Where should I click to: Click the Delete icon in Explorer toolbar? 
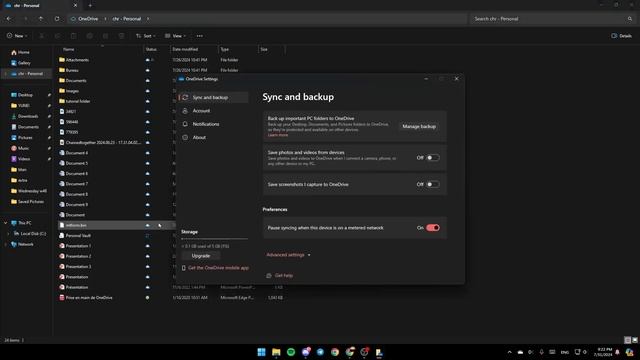click(x=121, y=36)
